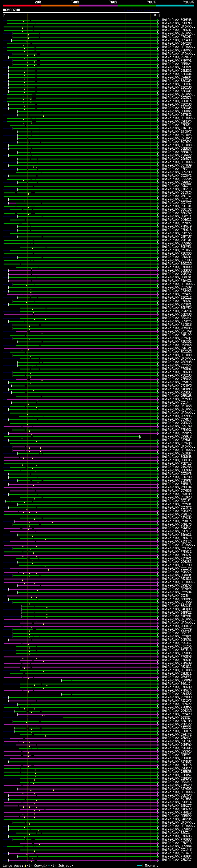Select hit UniRef100_A9NXT2

pos(177,186)
